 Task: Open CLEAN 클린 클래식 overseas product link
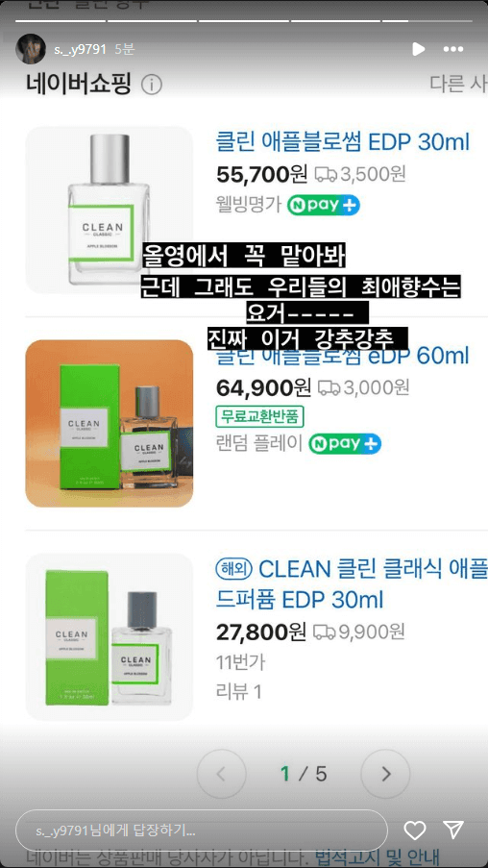point(352,584)
